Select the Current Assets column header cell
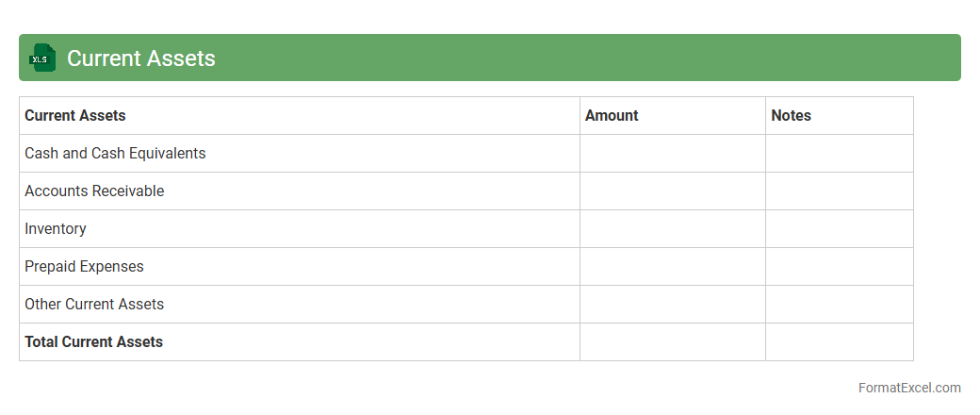 (75, 116)
